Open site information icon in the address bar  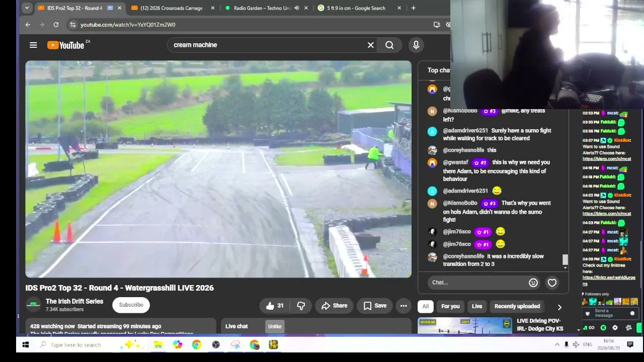[x=72, y=24]
